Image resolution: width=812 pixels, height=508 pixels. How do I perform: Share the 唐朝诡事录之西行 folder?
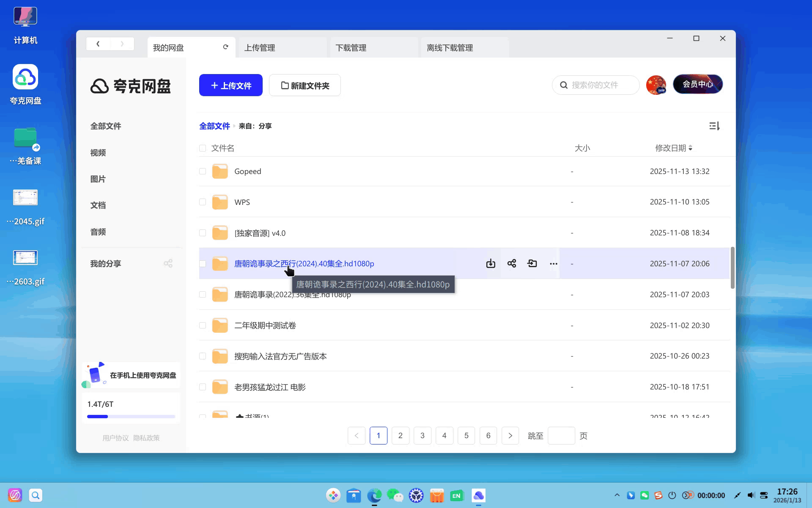511,263
